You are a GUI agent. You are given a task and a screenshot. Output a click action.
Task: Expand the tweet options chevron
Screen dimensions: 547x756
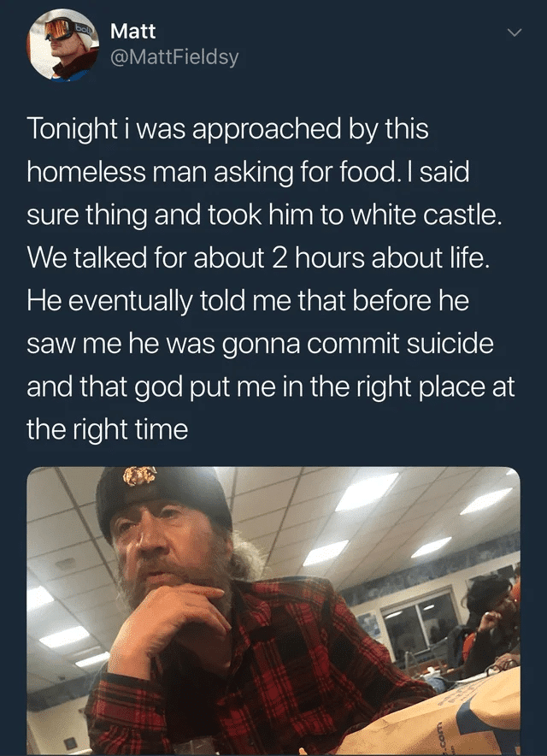tap(515, 32)
